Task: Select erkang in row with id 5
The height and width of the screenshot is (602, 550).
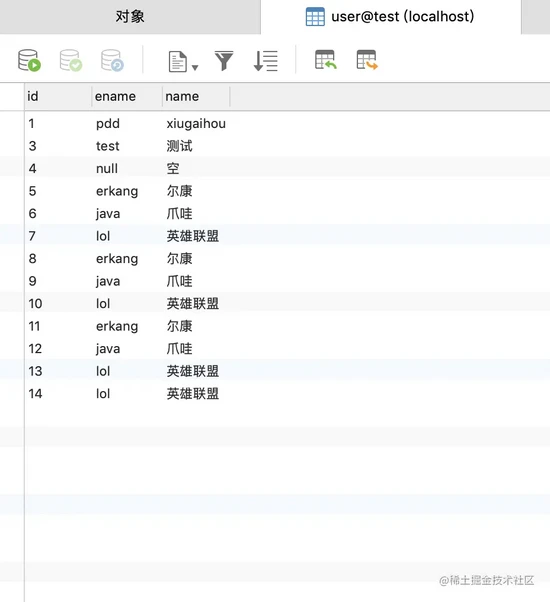Action: tap(117, 191)
